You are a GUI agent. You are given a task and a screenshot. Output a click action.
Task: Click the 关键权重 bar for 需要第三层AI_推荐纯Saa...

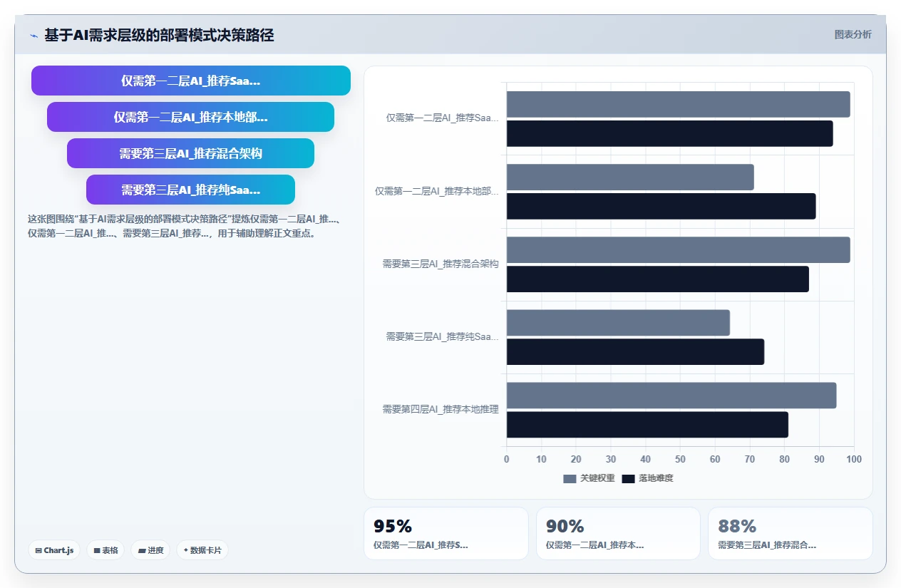(618, 322)
